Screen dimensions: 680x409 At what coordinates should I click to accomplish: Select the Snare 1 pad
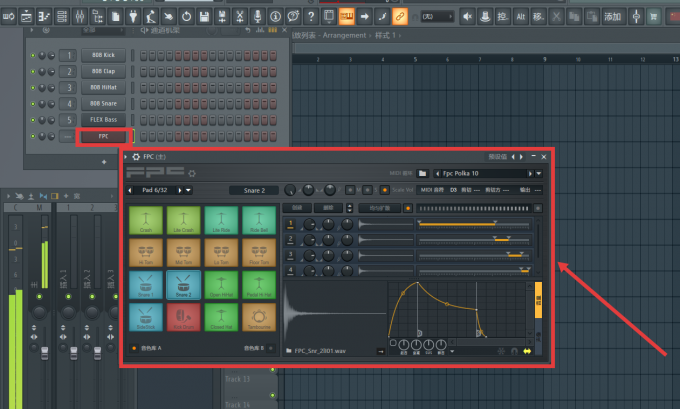146,285
